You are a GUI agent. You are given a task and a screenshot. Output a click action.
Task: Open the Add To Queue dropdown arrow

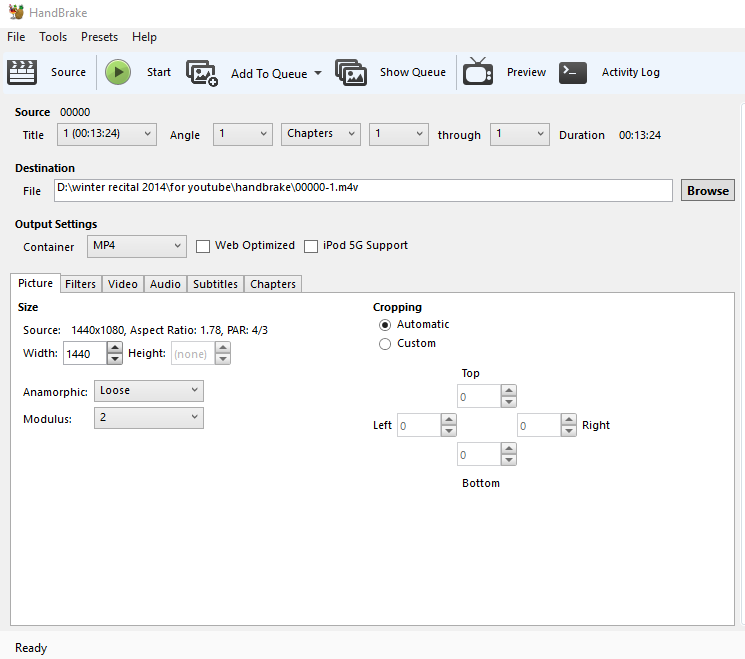pyautogui.click(x=318, y=73)
